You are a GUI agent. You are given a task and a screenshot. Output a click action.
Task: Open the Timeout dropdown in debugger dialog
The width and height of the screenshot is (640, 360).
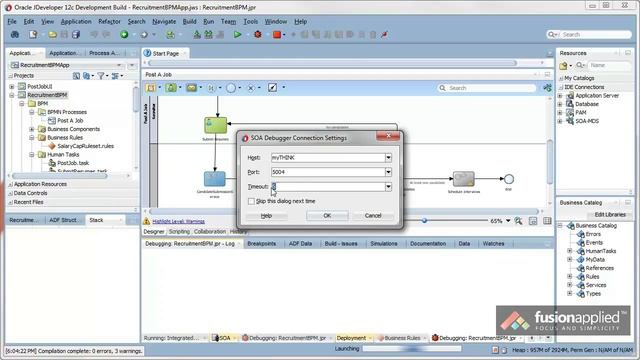tap(388, 187)
